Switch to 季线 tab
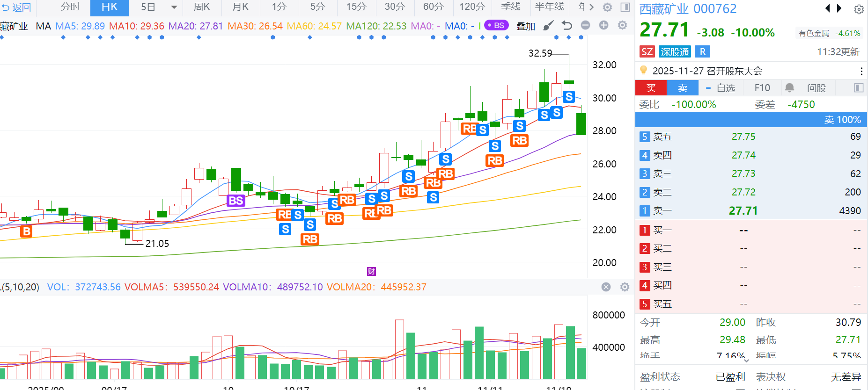The image size is (868, 390). coord(511,7)
